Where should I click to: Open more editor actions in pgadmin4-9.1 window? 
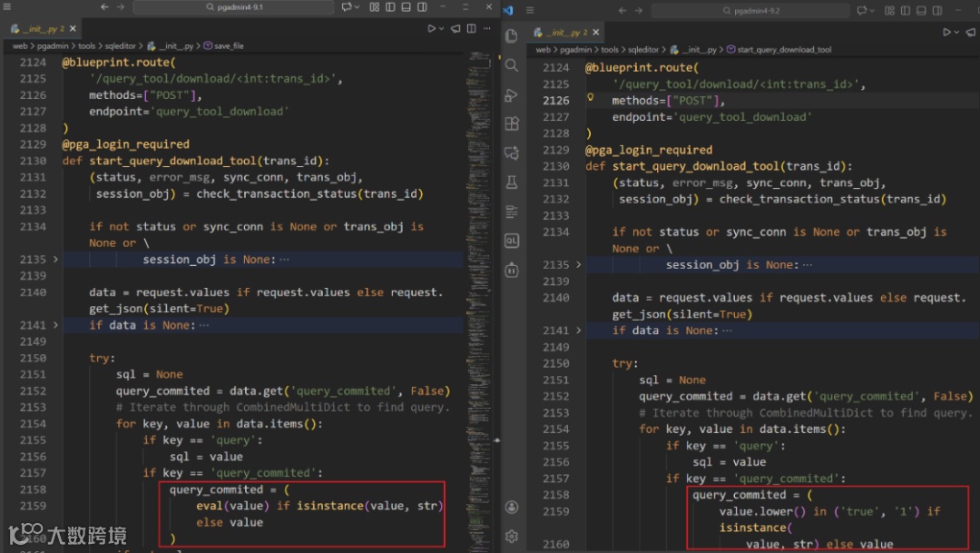(487, 29)
